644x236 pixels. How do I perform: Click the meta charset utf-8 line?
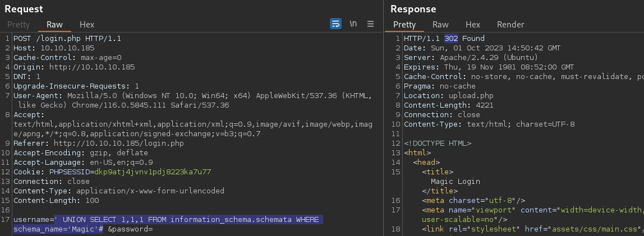(x=473, y=201)
